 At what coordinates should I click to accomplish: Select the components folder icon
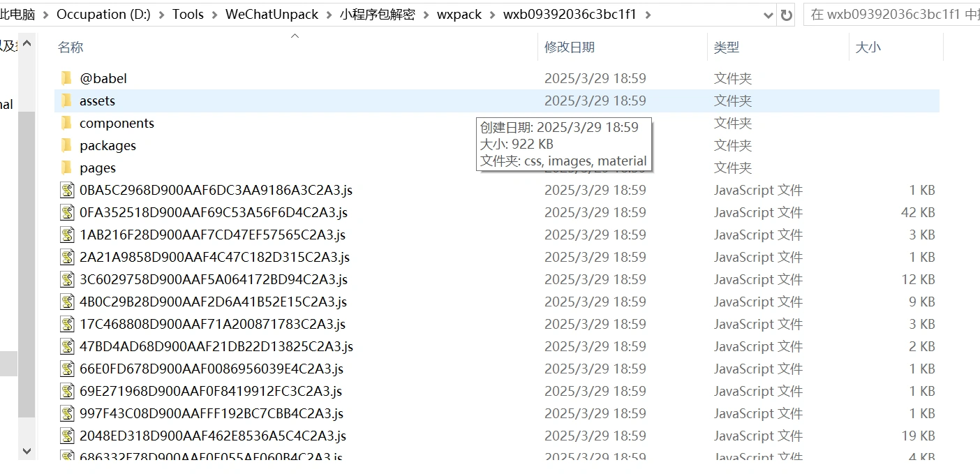pyautogui.click(x=67, y=123)
